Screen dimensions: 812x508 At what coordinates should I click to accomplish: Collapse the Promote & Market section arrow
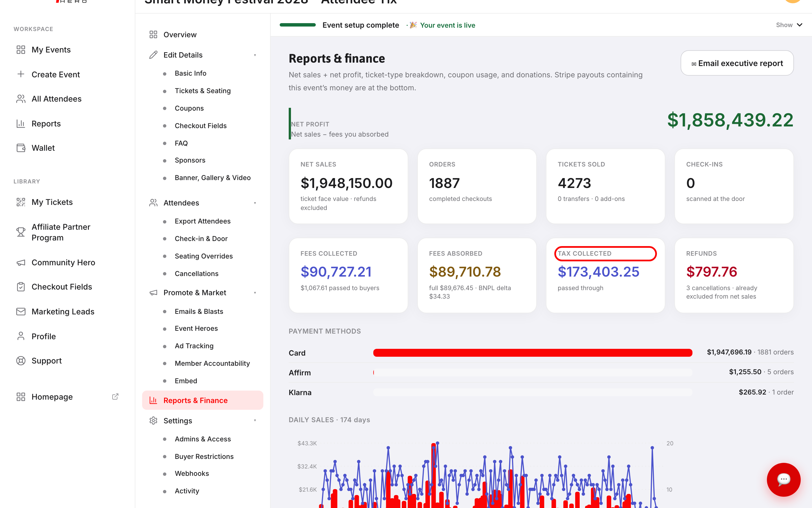click(x=255, y=293)
